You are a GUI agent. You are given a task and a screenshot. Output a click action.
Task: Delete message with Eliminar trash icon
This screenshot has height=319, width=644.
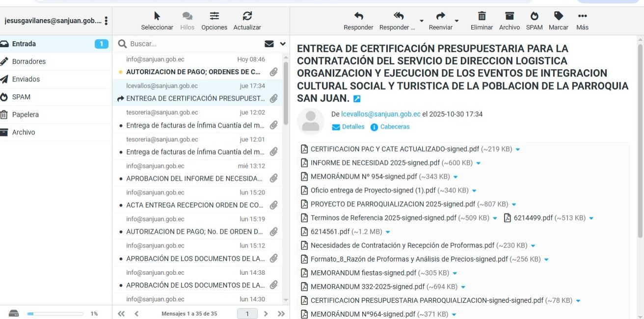[x=482, y=17]
